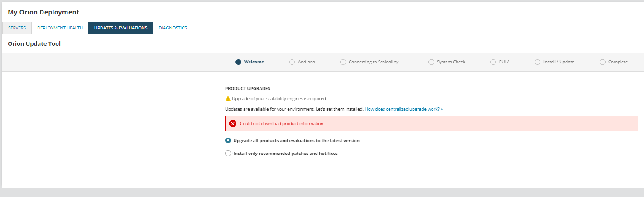Open How does centralized upgrade work link
644x197 pixels.
pyautogui.click(x=404, y=109)
